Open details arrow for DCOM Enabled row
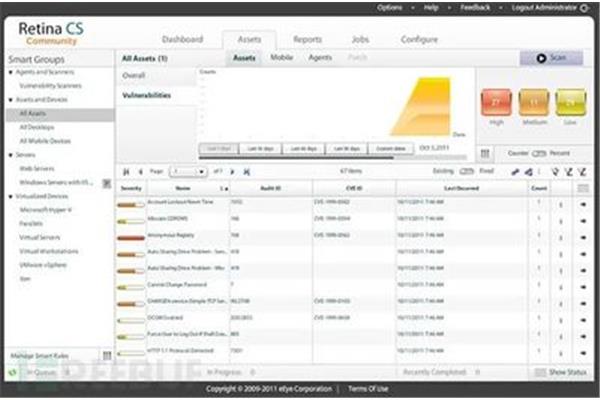This screenshot has height=400, width=600. 583,320
